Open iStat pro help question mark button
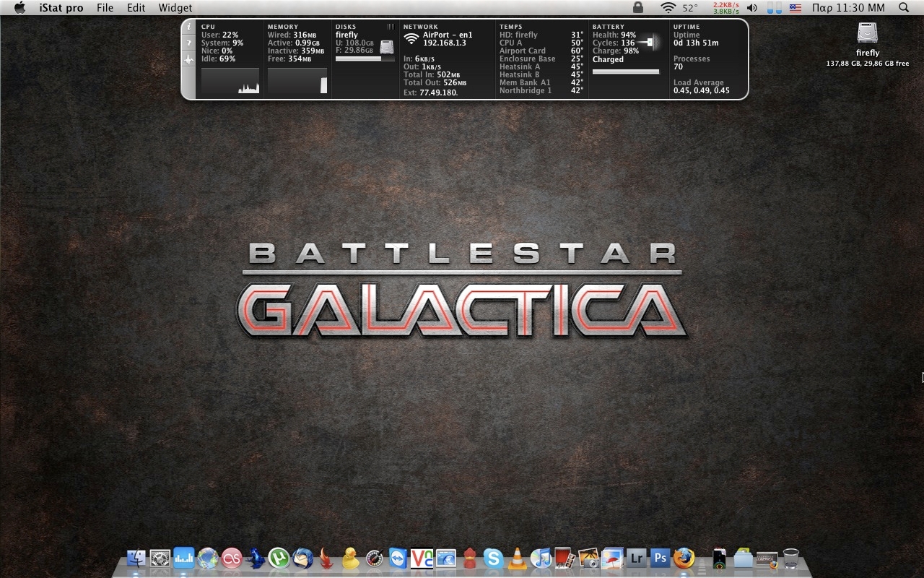 pyautogui.click(x=189, y=43)
